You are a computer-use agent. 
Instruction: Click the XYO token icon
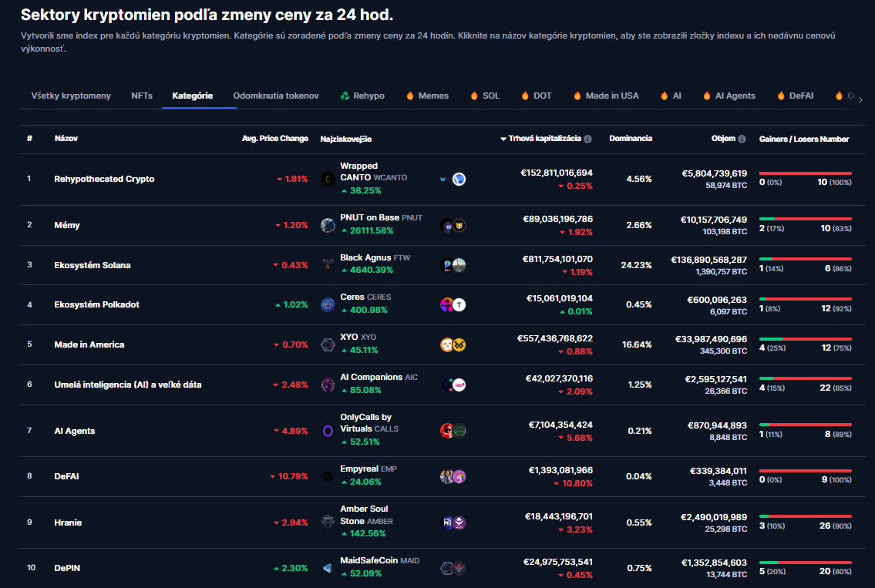(328, 344)
